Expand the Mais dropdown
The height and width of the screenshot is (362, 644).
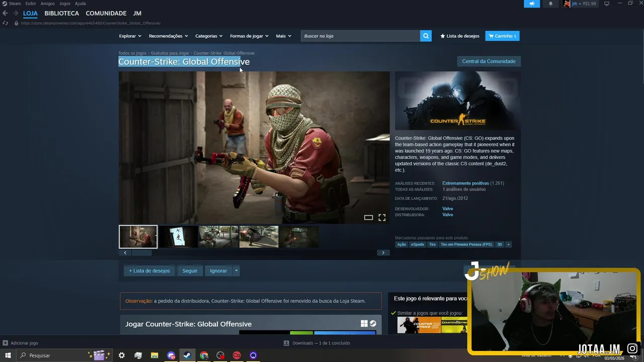pos(283,36)
